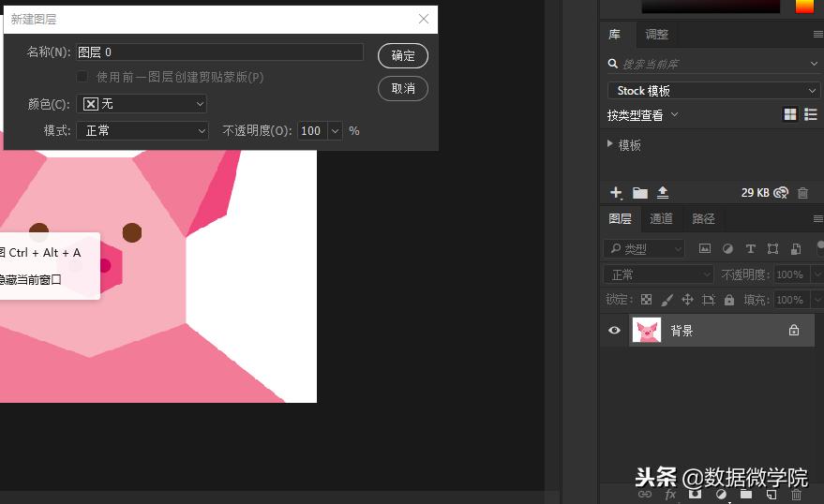Switch to the 调整 tab
824x504 pixels.
tap(657, 35)
